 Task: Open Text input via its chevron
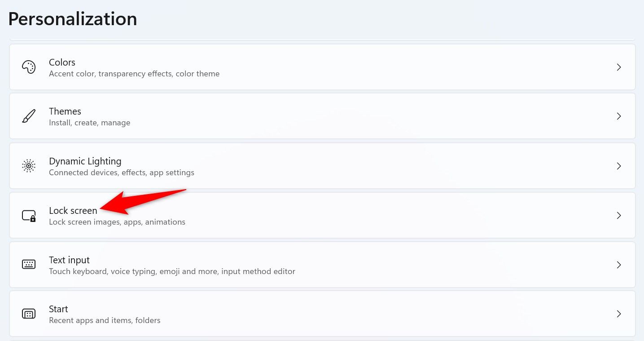point(619,265)
